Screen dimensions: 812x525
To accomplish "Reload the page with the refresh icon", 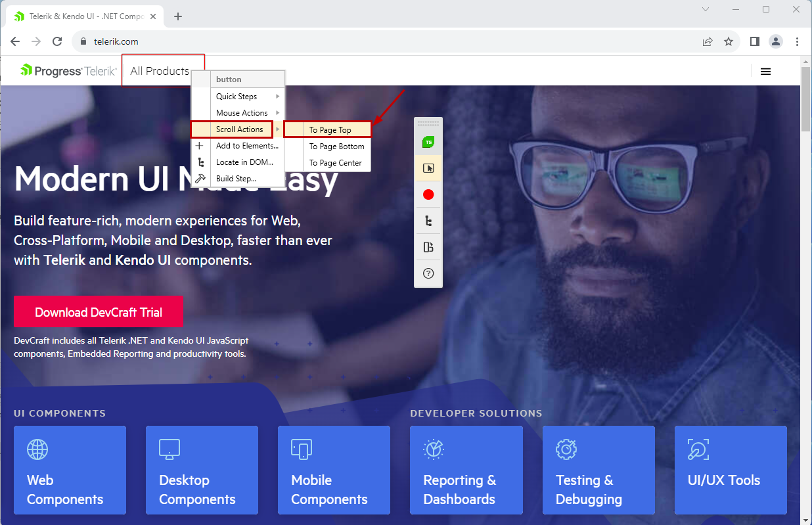I will click(57, 41).
